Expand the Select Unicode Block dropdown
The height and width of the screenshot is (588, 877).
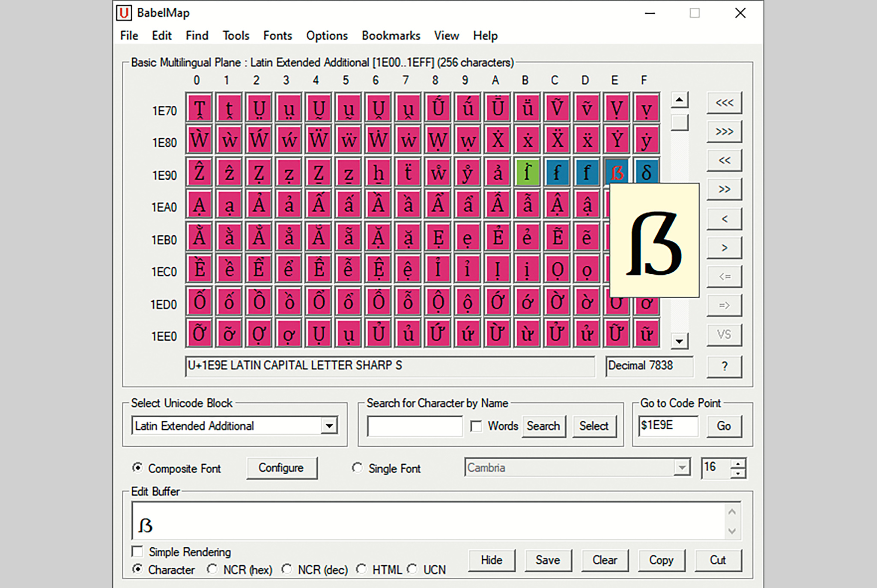click(329, 426)
